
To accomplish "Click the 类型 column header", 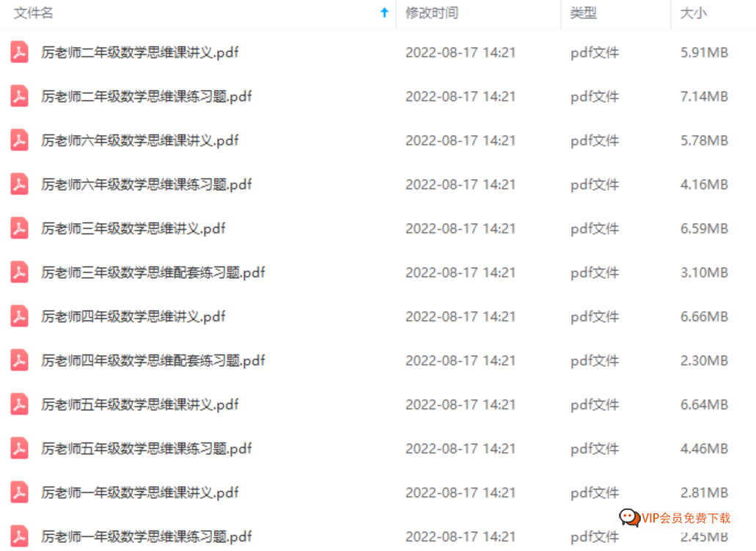I will (x=583, y=13).
